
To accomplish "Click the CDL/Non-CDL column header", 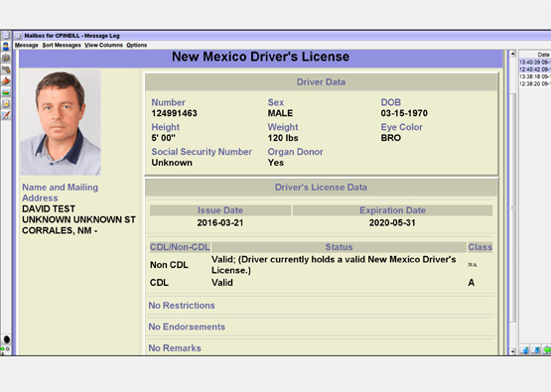I will coord(180,247).
